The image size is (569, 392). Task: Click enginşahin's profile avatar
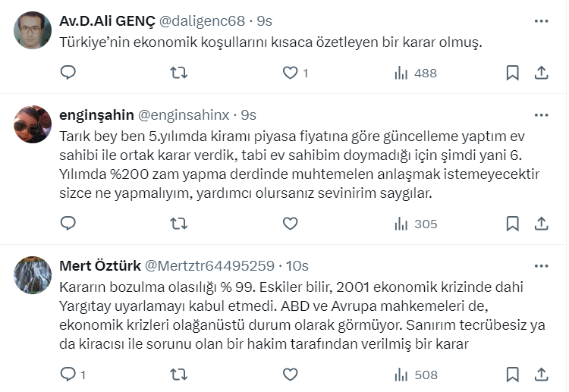(33, 124)
